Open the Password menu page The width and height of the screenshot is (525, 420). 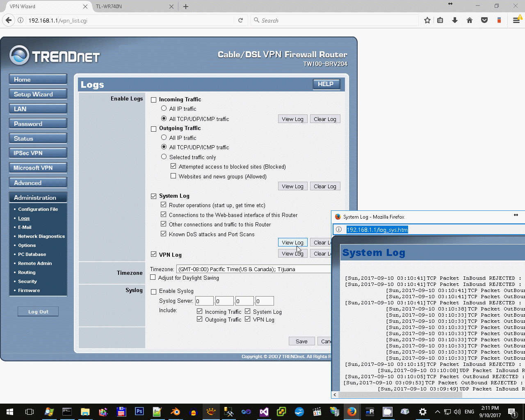click(x=38, y=124)
